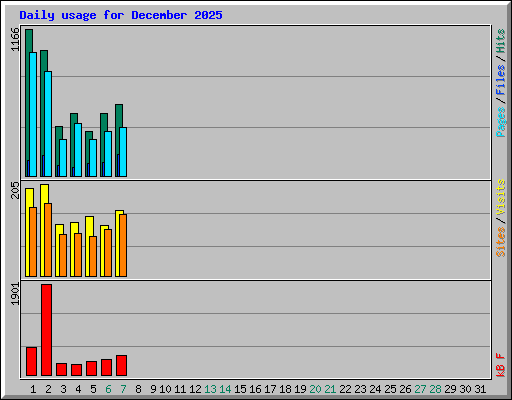Click the Sites legend label

pos(500,242)
